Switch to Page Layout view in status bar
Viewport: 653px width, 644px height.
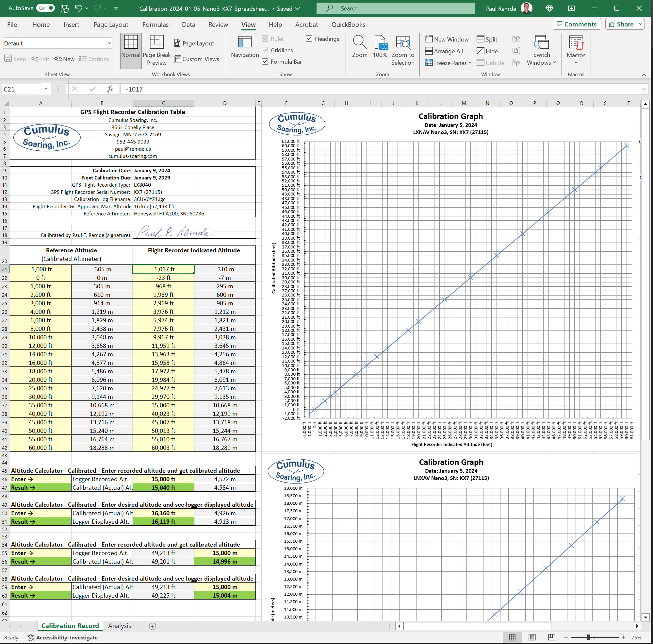[x=532, y=637]
